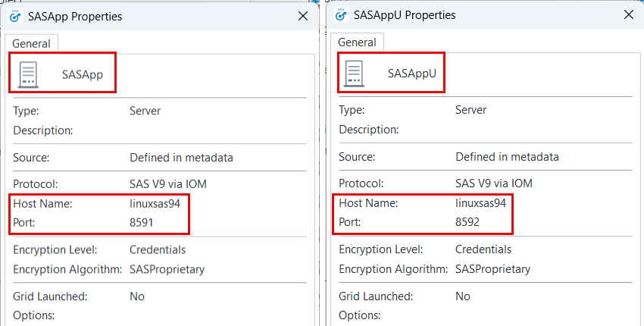The width and height of the screenshot is (644, 326).
Task: Close the SASApp Properties dialog
Action: pyautogui.click(x=303, y=16)
